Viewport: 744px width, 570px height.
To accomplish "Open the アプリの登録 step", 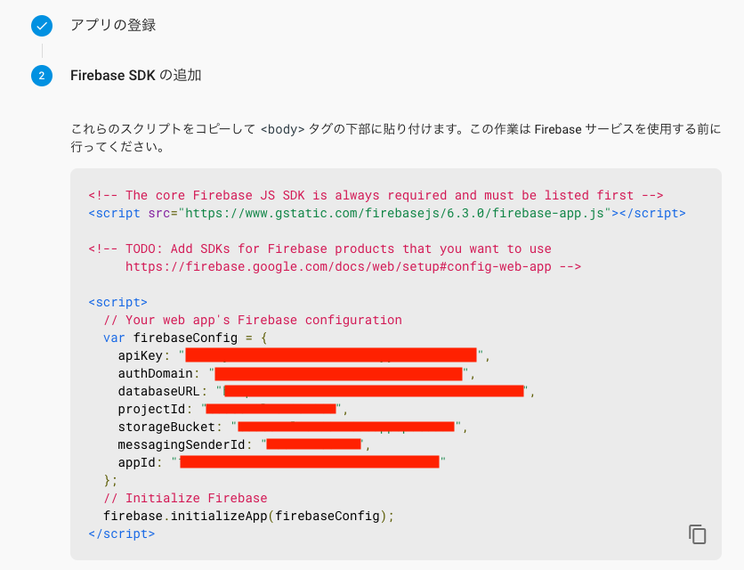I will pos(113,25).
